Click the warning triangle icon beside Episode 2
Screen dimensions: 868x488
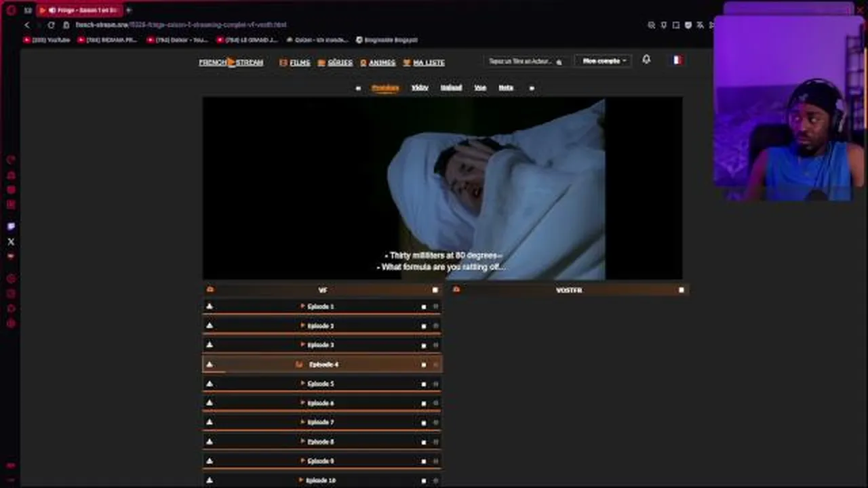click(x=210, y=325)
